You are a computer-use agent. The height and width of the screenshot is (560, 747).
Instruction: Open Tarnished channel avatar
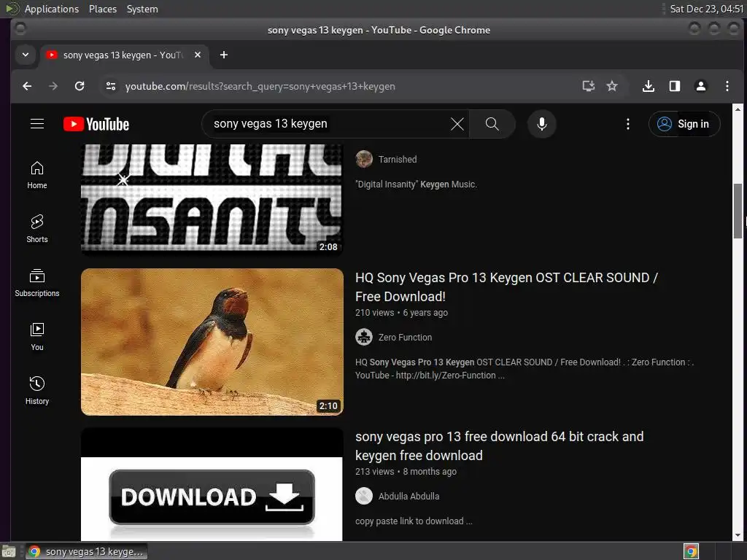click(x=364, y=159)
